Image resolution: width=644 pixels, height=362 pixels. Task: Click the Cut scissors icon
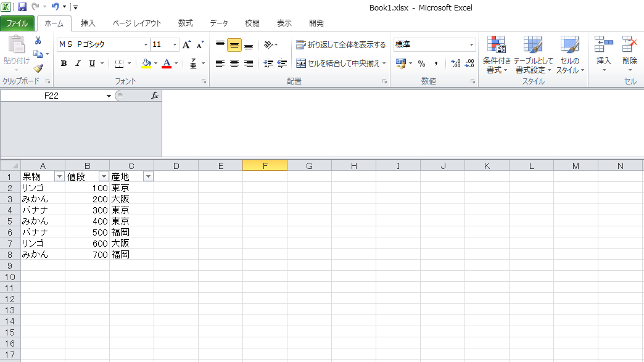tap(38, 40)
